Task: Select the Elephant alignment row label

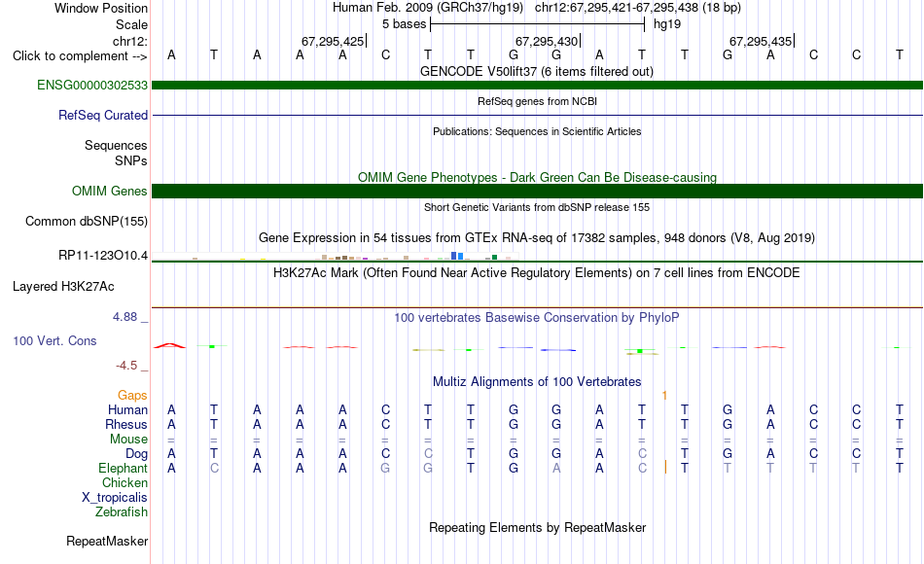Action: (x=123, y=469)
